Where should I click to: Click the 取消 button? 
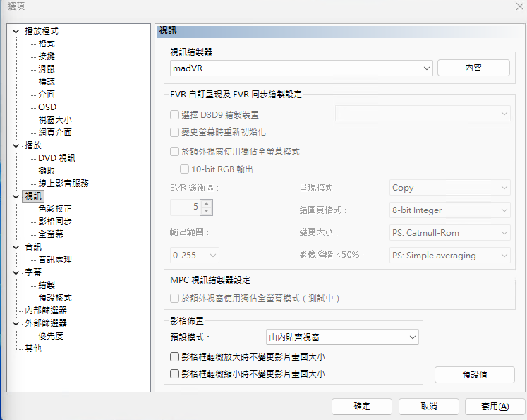coord(428,407)
